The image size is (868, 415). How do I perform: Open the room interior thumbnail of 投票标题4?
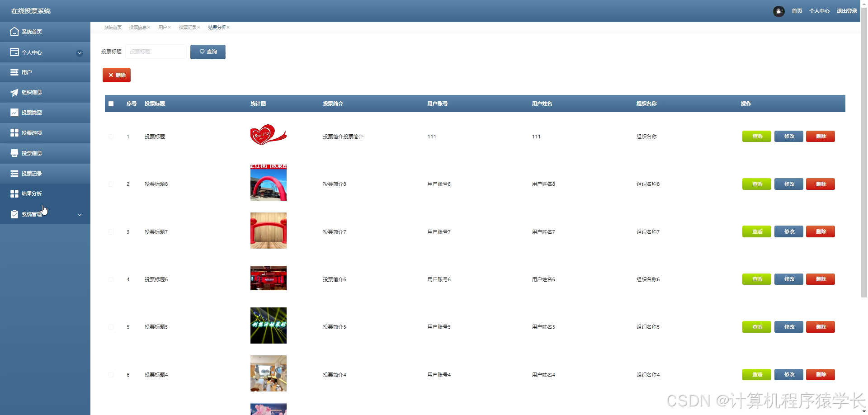269,373
